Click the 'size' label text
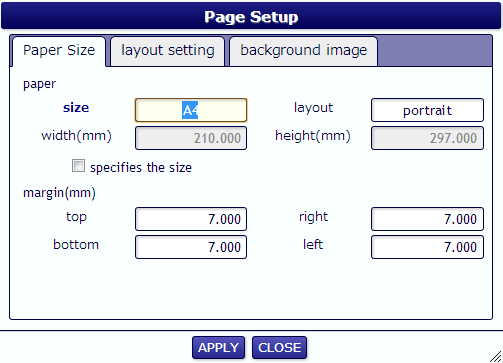 tap(76, 108)
